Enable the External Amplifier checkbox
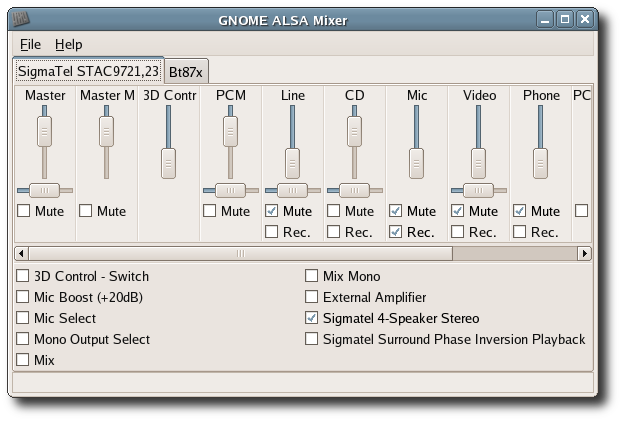 pyautogui.click(x=313, y=297)
